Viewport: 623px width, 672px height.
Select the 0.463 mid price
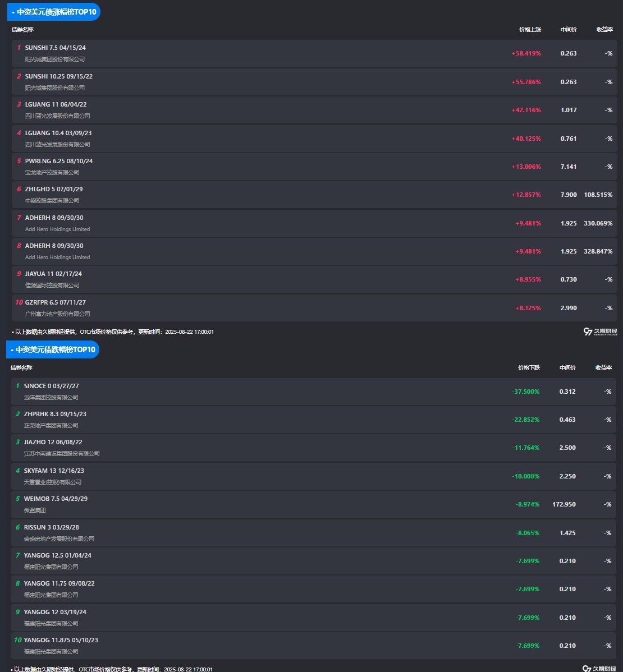point(567,420)
